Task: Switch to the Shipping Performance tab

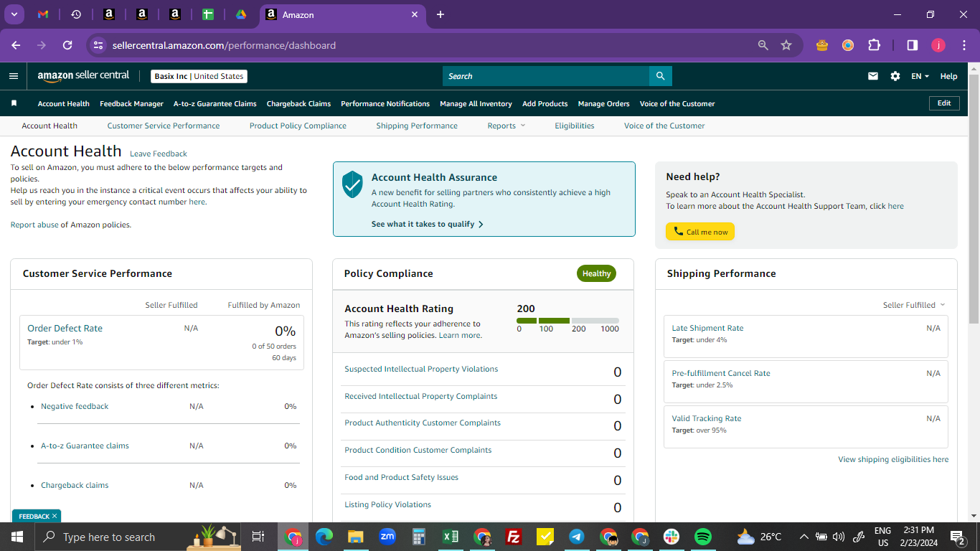Action: coord(417,126)
